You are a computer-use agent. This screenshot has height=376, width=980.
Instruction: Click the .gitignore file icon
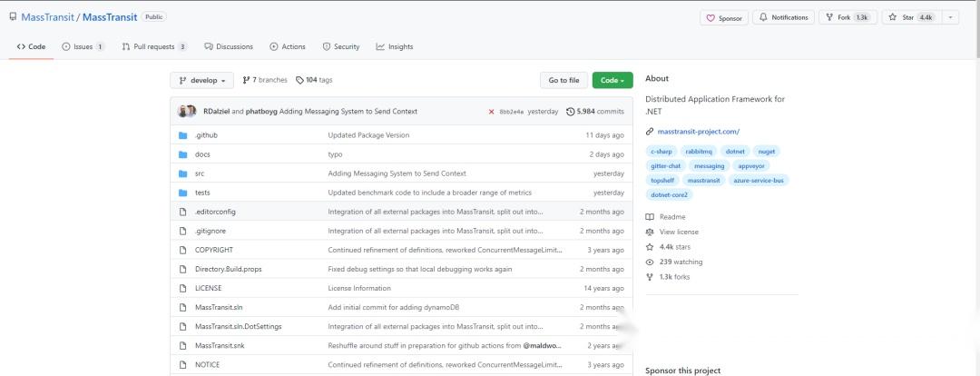coord(183,231)
